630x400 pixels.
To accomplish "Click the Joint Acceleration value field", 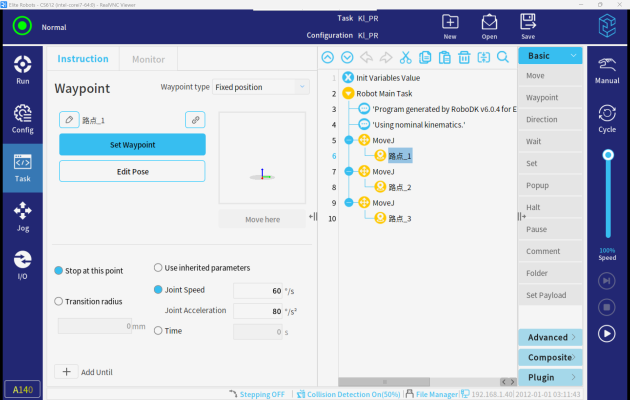I will 258,311.
